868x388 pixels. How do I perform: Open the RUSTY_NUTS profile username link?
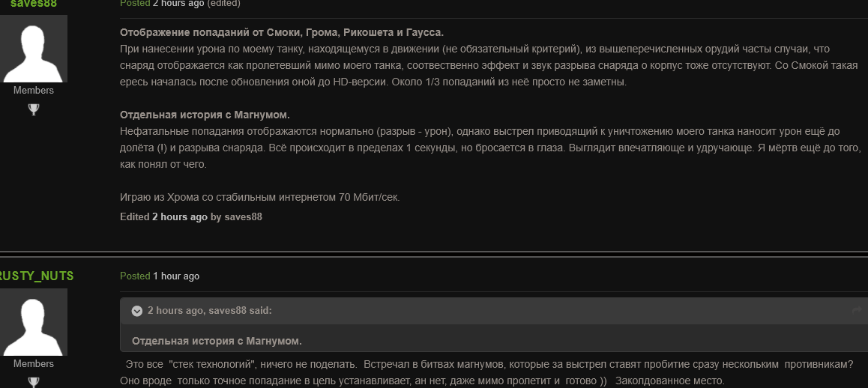pyautogui.click(x=36, y=276)
